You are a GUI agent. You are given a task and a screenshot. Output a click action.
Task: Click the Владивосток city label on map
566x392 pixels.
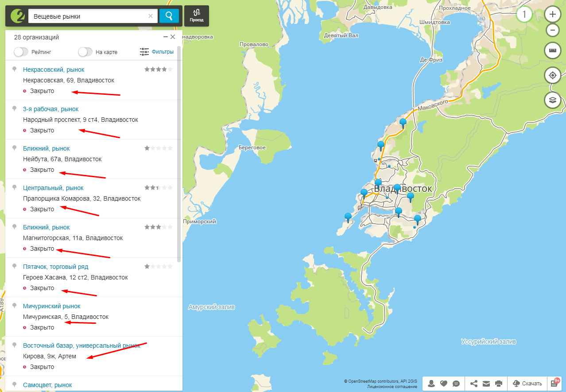pos(403,189)
